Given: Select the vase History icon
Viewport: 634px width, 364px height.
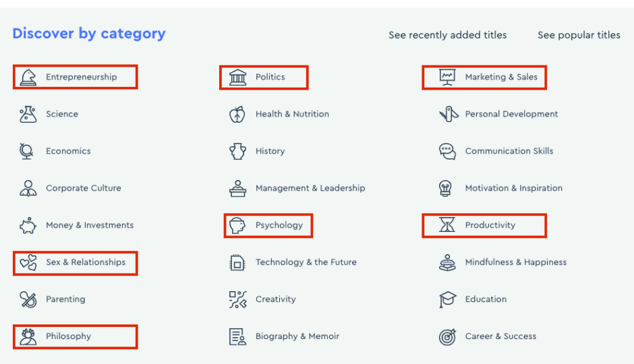Looking at the screenshot, I should [x=237, y=151].
